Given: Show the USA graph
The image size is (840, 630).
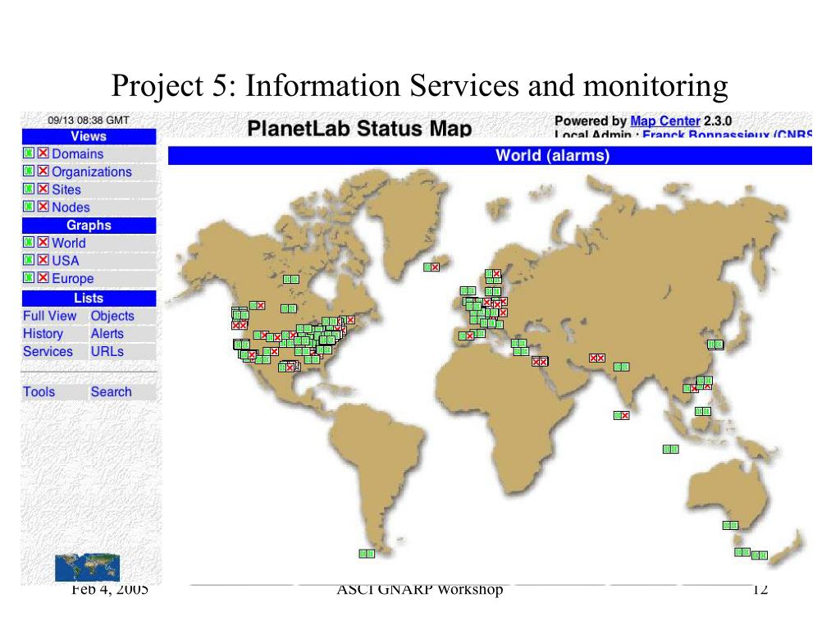Looking at the screenshot, I should (x=66, y=261).
